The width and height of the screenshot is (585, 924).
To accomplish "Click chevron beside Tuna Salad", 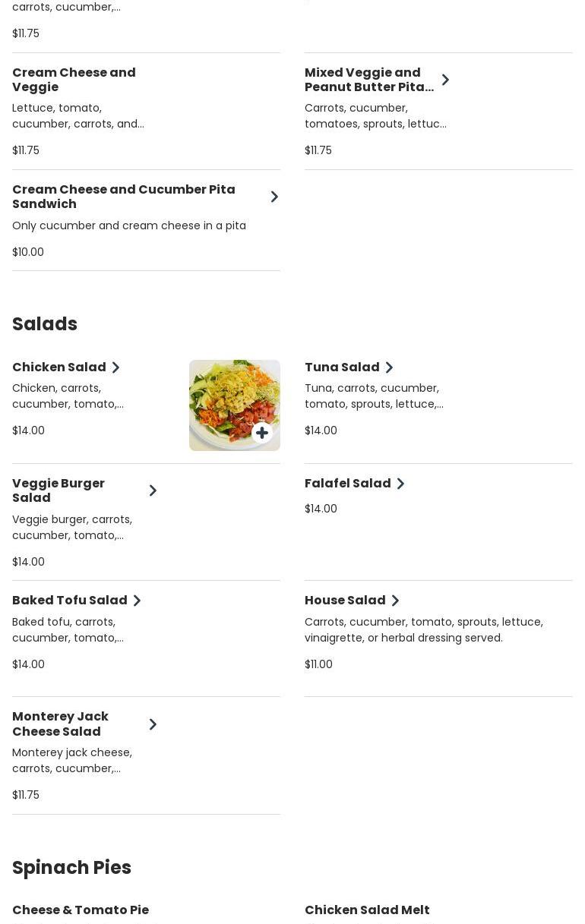I will point(389,367).
